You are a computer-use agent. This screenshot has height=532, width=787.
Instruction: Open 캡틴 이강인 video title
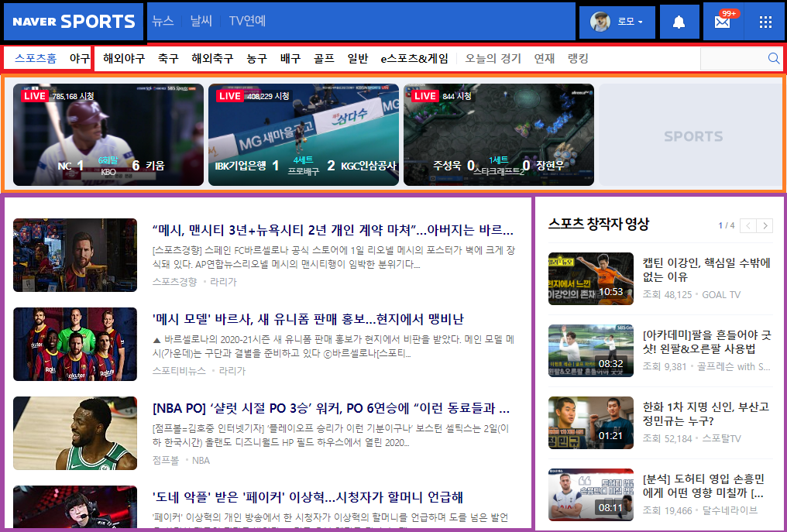coord(706,269)
